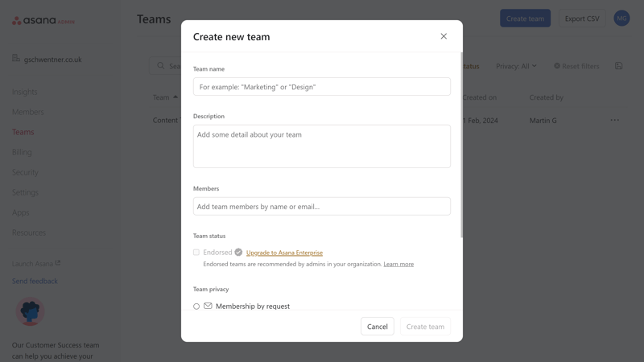
Task: Close the Create new team dialog
Action: 444,36
